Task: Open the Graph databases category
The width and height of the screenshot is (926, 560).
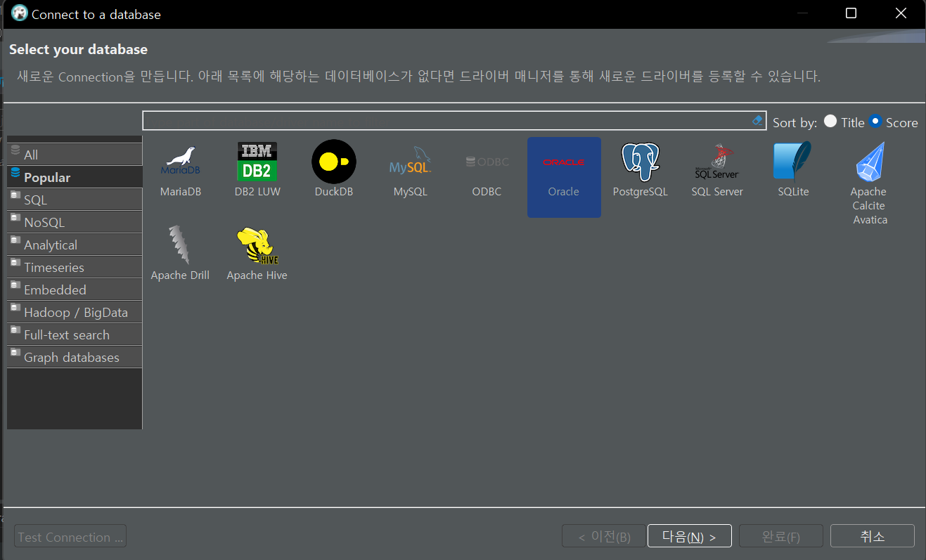Action: pos(75,357)
